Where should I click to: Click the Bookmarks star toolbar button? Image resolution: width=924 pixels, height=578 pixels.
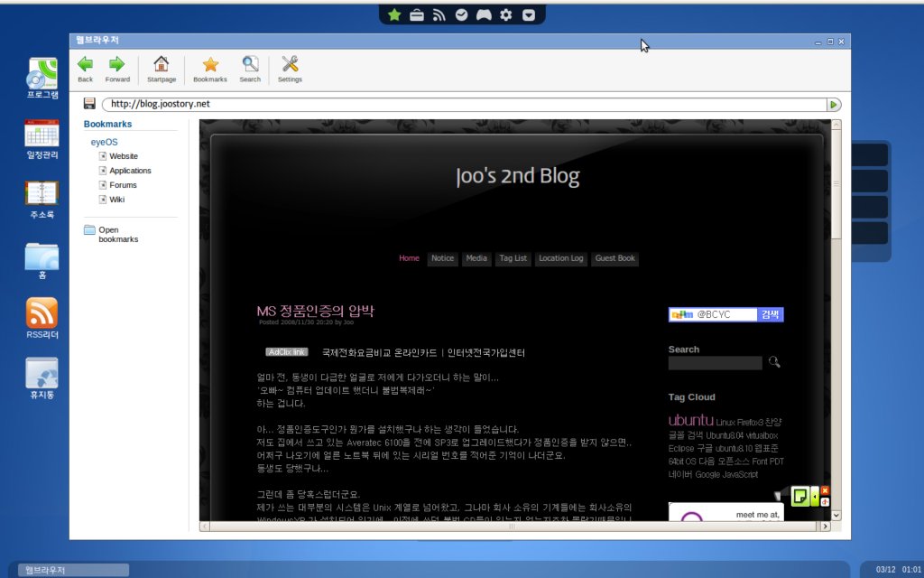209,70
